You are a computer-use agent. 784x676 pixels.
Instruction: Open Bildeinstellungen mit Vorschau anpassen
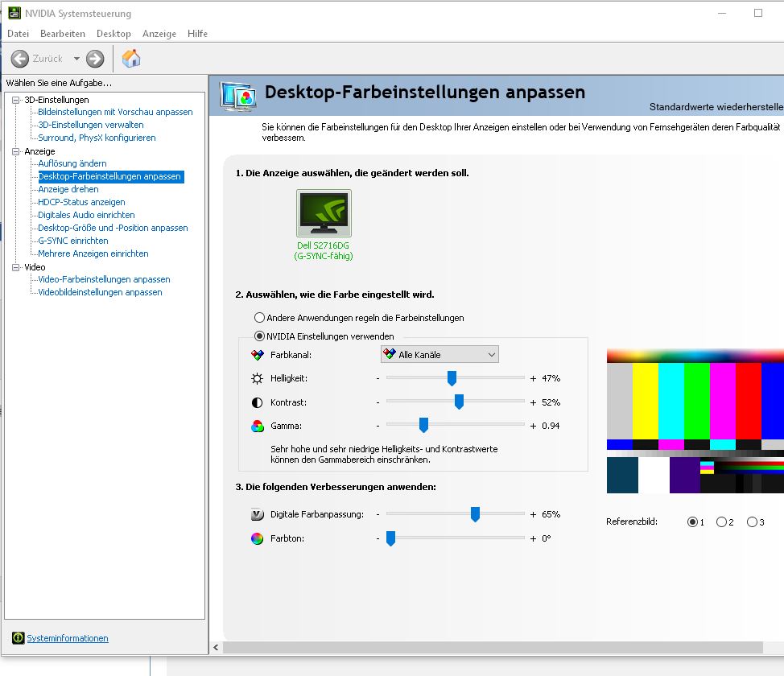tap(115, 112)
